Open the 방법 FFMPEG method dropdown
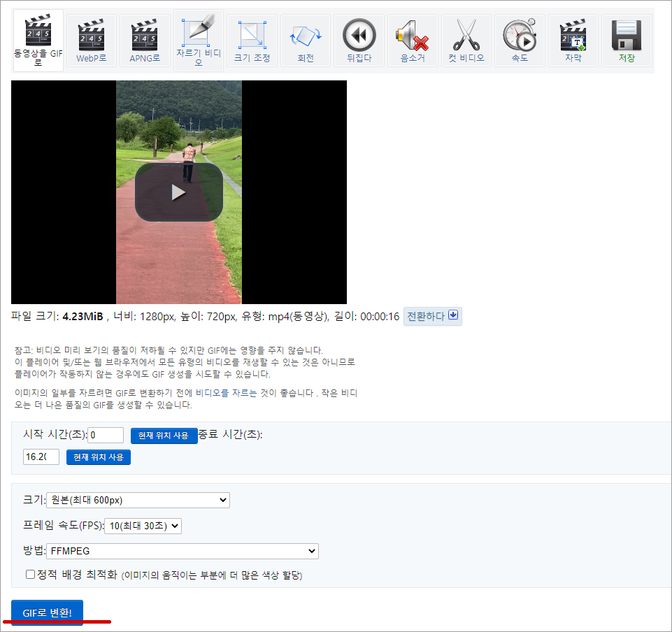Screen dimensions: 672x632 tap(182, 551)
